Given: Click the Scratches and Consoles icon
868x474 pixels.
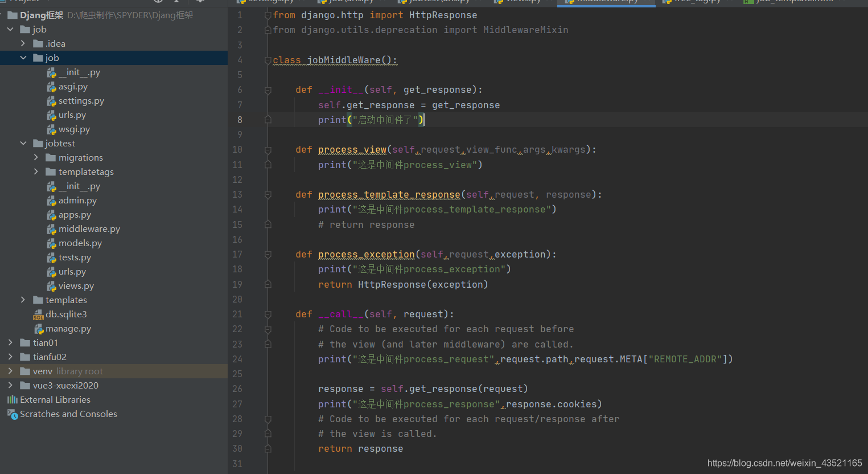Looking at the screenshot, I should point(12,414).
